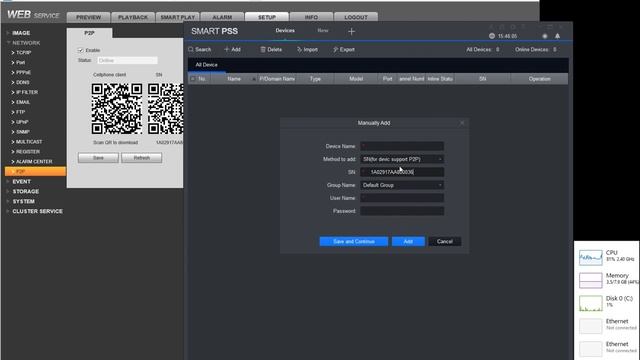Click the Export icon in Smart PSS toolbar
The image size is (640, 360).
(336, 49)
